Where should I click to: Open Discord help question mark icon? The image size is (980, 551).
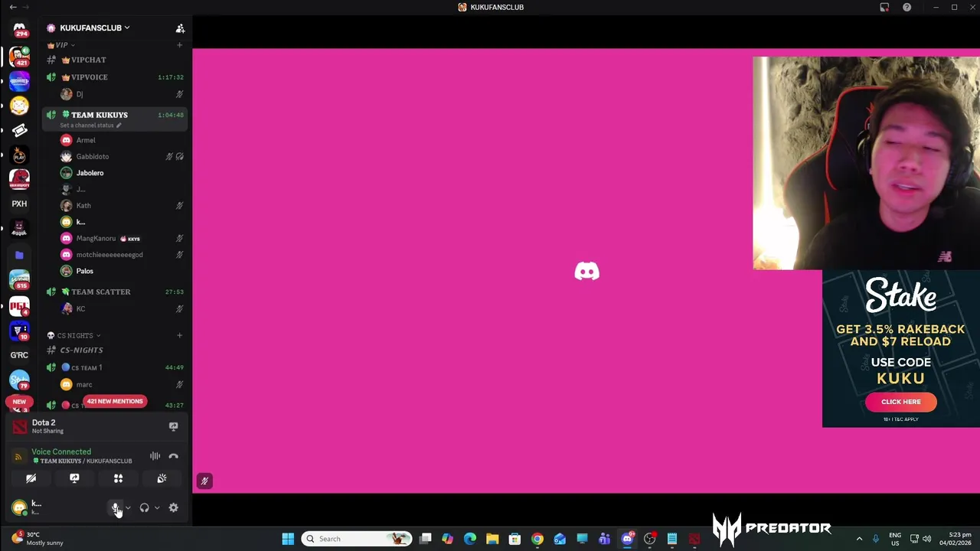click(906, 7)
